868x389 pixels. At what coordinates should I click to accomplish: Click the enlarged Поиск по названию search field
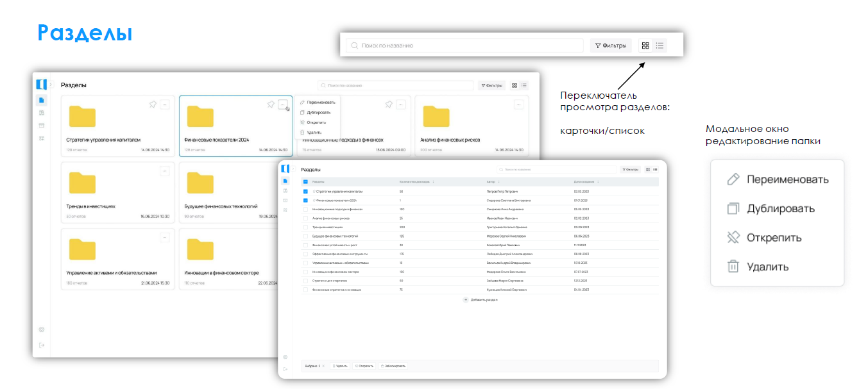click(x=465, y=46)
